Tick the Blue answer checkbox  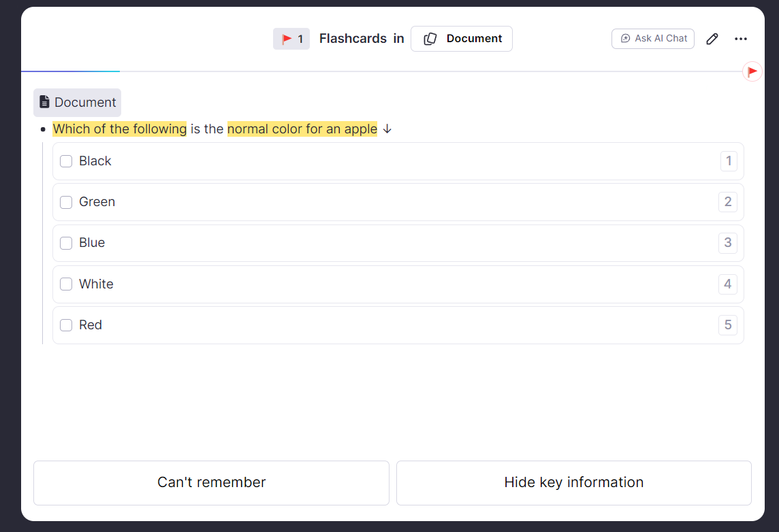[66, 243]
